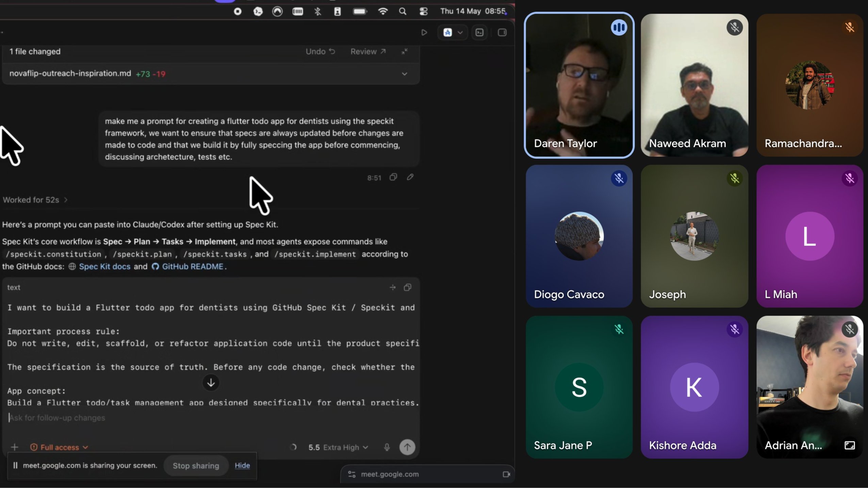Viewport: 868px width, 488px height.
Task: Stop sharing the screen
Action: (196, 466)
